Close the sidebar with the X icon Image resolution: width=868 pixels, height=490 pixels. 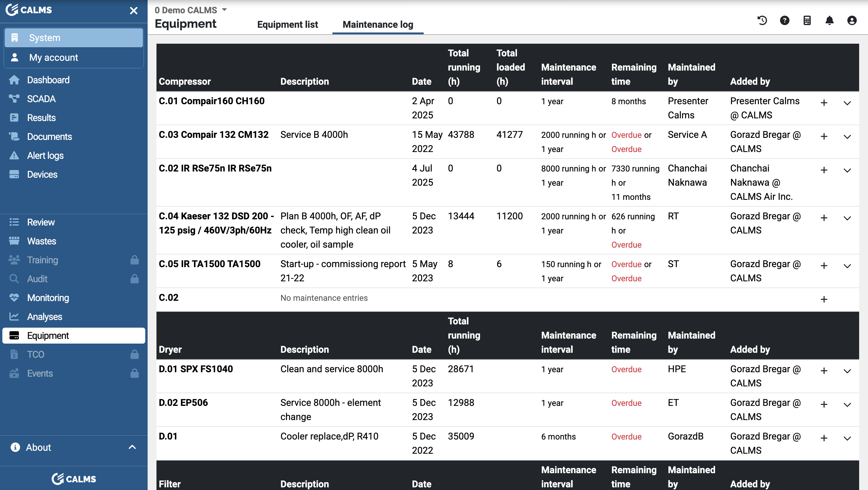point(134,10)
